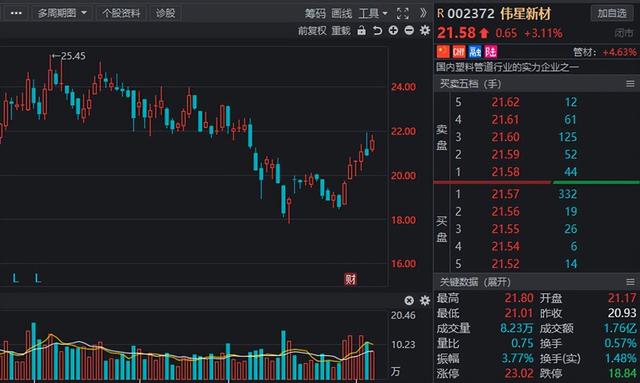Viewport: 640px width, 383px height.
Task: Click the R margin indicator badge
Action: (x=440, y=14)
